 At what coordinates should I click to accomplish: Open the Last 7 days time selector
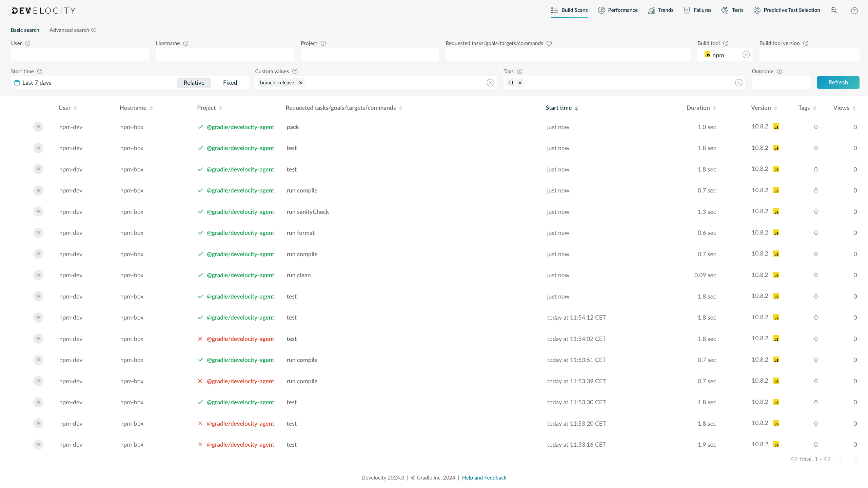click(94, 83)
